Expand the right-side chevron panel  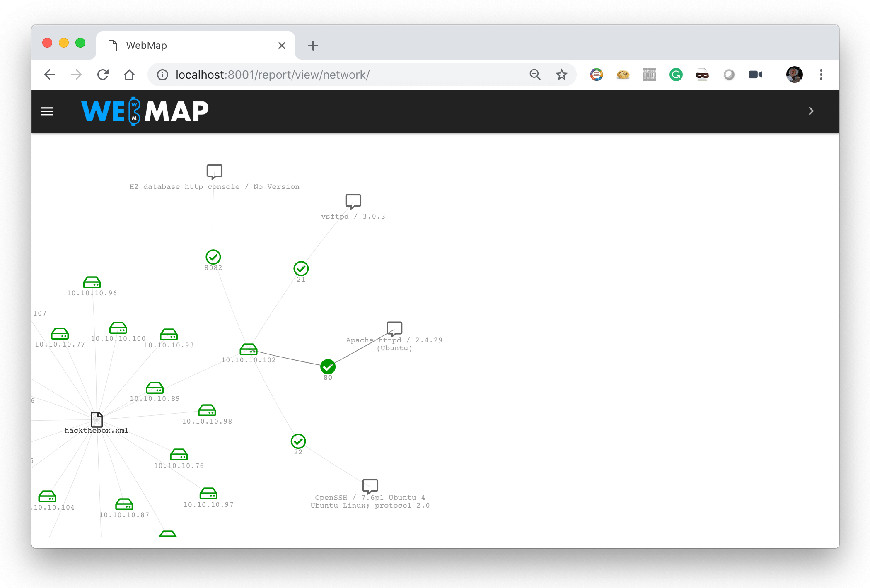811,111
